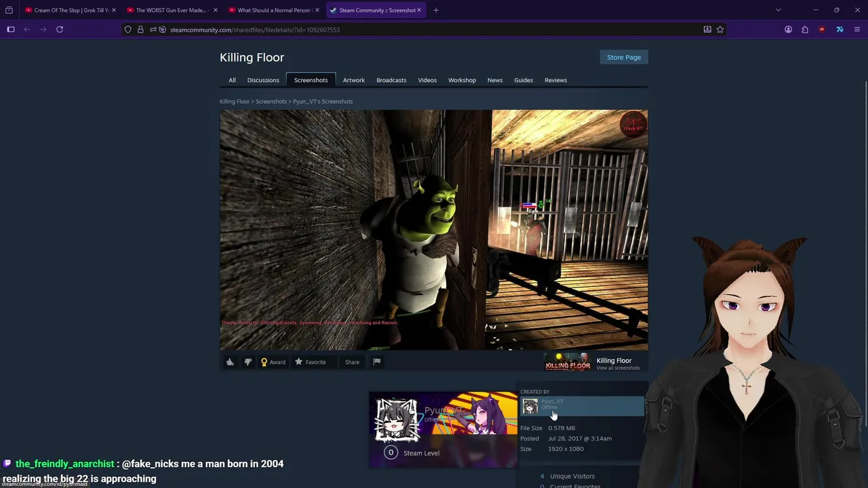Select the Broadcasts tab

pos(391,80)
